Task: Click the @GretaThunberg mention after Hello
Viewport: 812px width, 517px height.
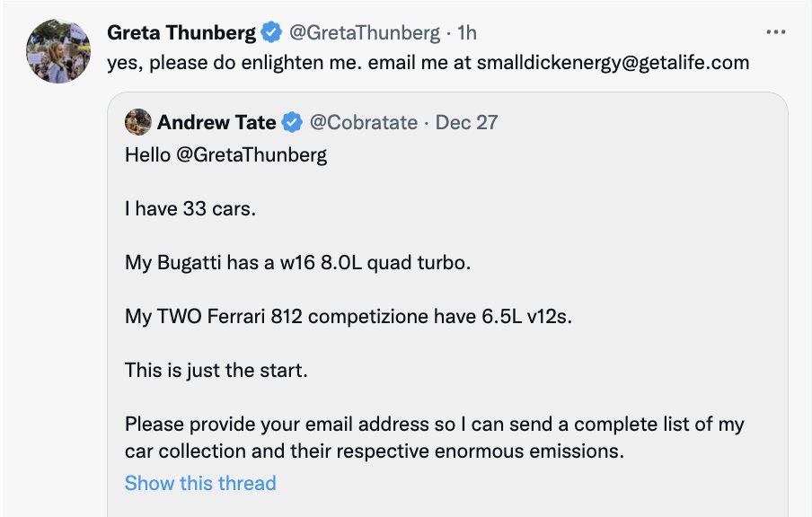Action: coord(252,154)
